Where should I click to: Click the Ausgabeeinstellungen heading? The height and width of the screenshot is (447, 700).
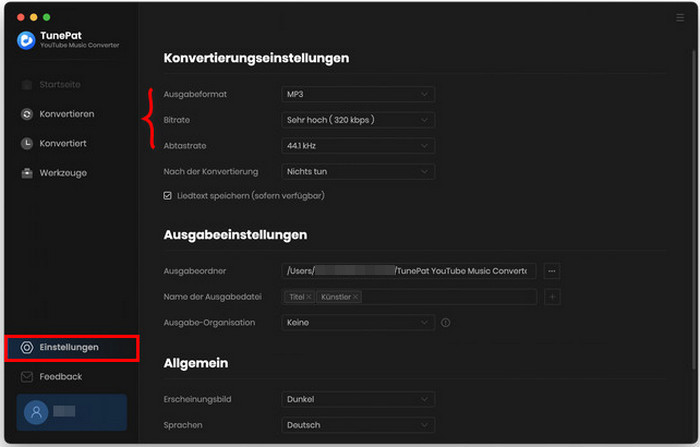(x=235, y=235)
